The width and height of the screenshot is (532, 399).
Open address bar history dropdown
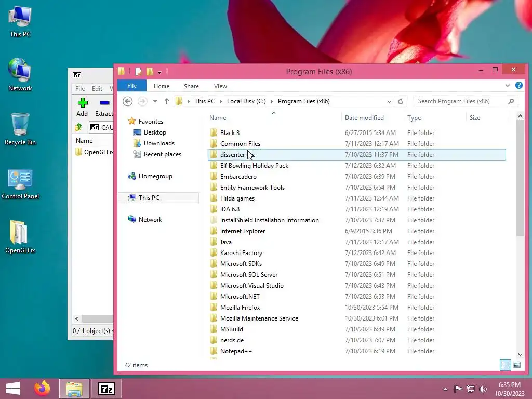pyautogui.click(x=389, y=101)
